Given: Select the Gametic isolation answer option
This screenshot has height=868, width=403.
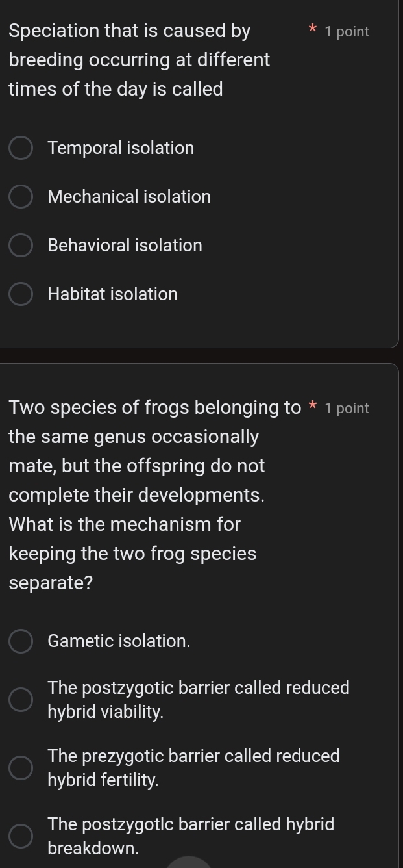Looking at the screenshot, I should point(21,641).
